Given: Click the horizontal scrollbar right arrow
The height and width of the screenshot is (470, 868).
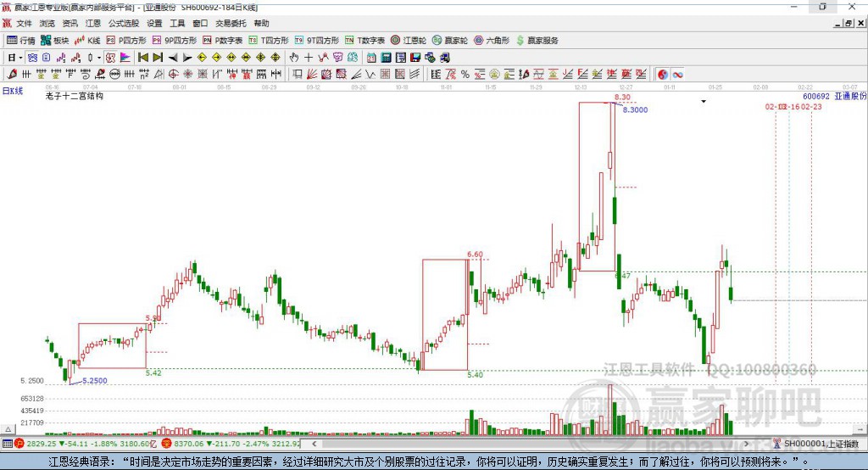Looking at the screenshot, I should point(746,444).
